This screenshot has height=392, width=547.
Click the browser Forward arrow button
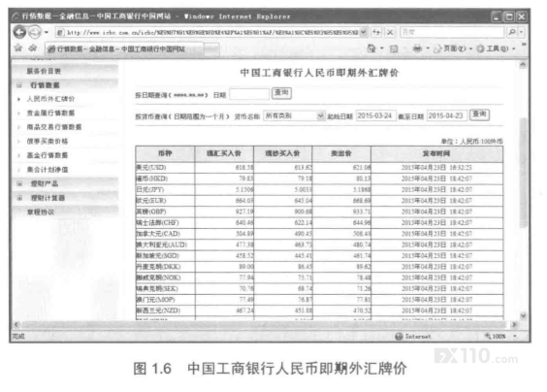[34, 32]
